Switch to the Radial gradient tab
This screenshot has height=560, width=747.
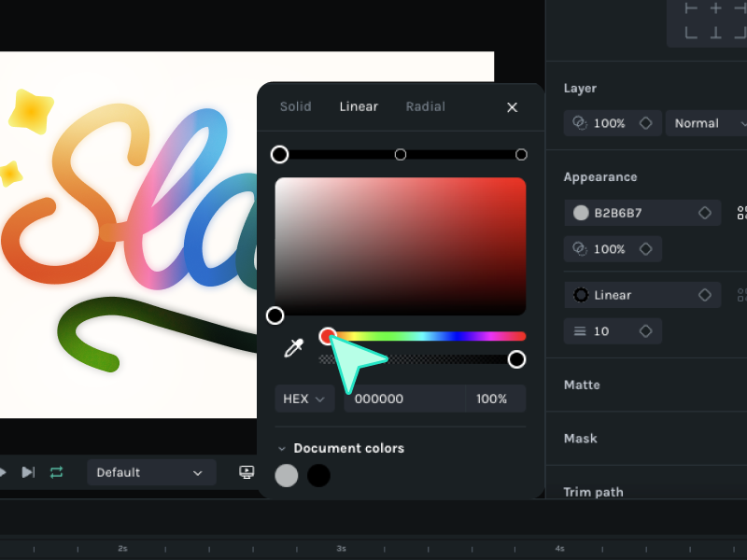[425, 106]
